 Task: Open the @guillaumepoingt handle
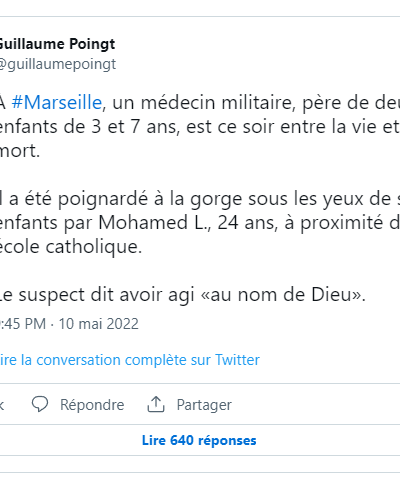pyautogui.click(x=58, y=64)
